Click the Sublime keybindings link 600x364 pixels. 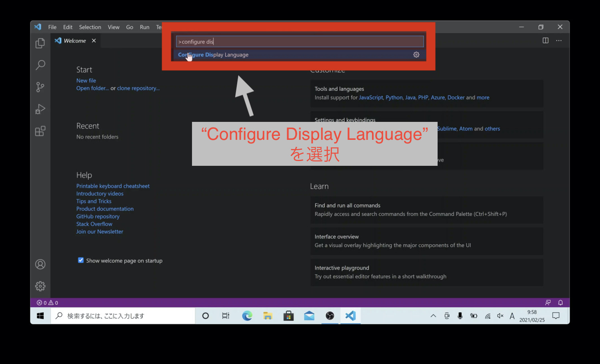click(x=447, y=129)
